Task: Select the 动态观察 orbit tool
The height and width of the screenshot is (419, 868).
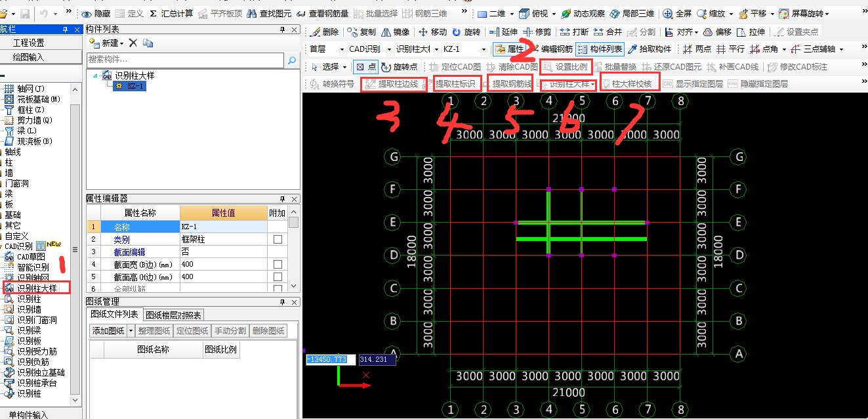Action: click(x=582, y=14)
